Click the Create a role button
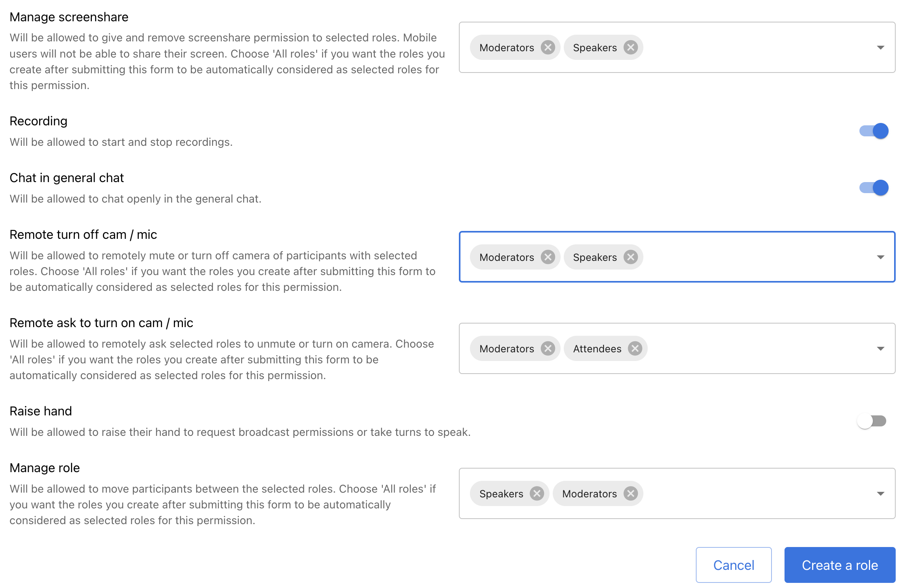The image size is (902, 588). click(840, 565)
